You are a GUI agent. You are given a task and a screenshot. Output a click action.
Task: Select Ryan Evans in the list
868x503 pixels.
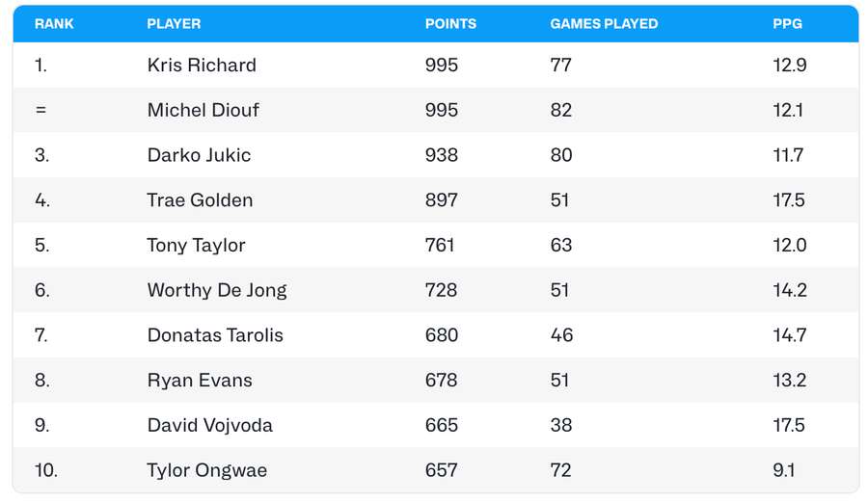(200, 381)
